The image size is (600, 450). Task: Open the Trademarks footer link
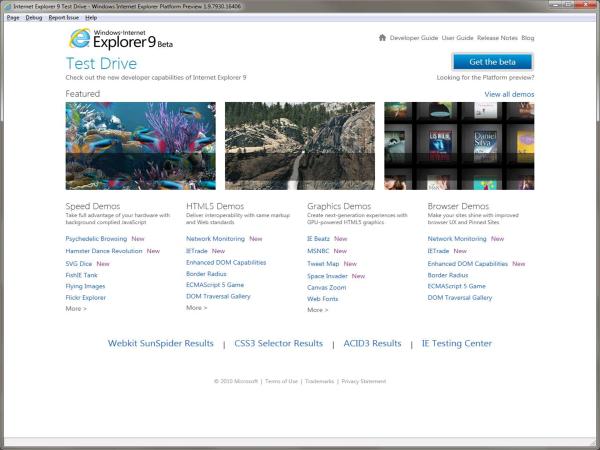click(320, 381)
